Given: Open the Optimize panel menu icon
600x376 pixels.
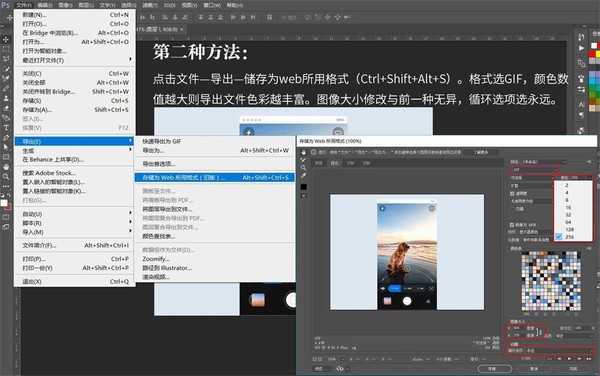Looking at the screenshot, I should coord(589,162).
